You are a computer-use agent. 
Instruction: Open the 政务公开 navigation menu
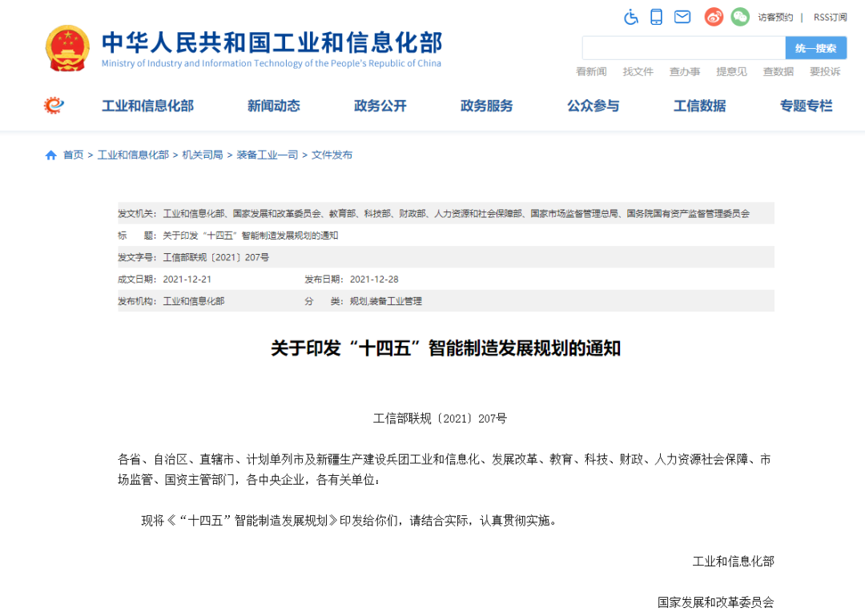380,105
